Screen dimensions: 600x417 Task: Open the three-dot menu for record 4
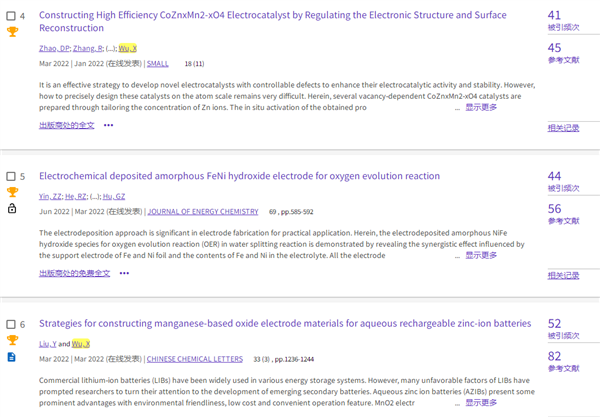point(108,125)
